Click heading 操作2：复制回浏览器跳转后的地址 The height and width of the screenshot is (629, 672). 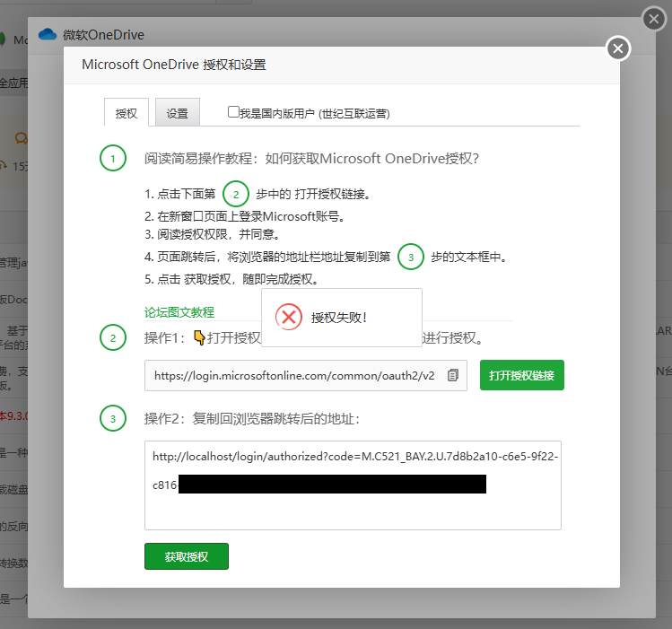(252, 419)
